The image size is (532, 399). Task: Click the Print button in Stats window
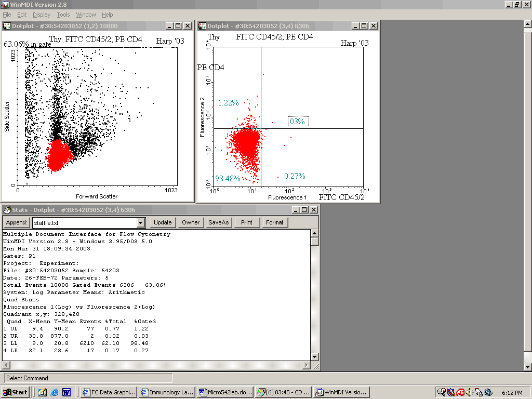pos(247,222)
